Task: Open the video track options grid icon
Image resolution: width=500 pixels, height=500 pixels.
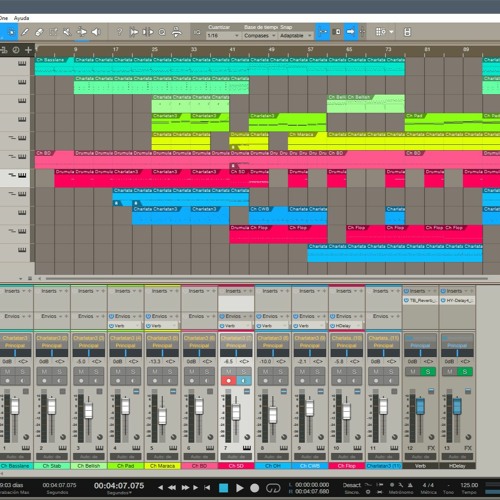Action: (381, 32)
